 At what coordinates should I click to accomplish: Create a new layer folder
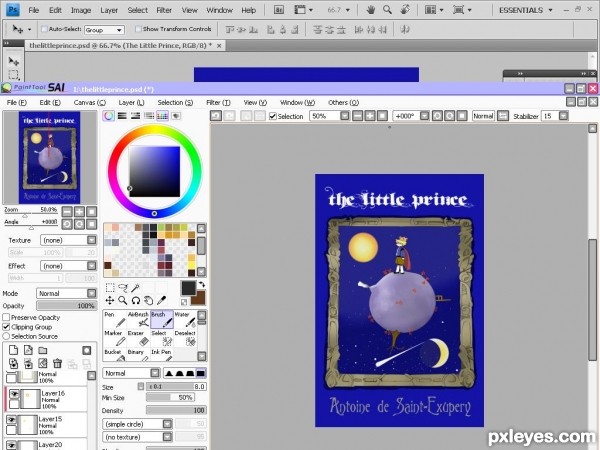click(42, 350)
